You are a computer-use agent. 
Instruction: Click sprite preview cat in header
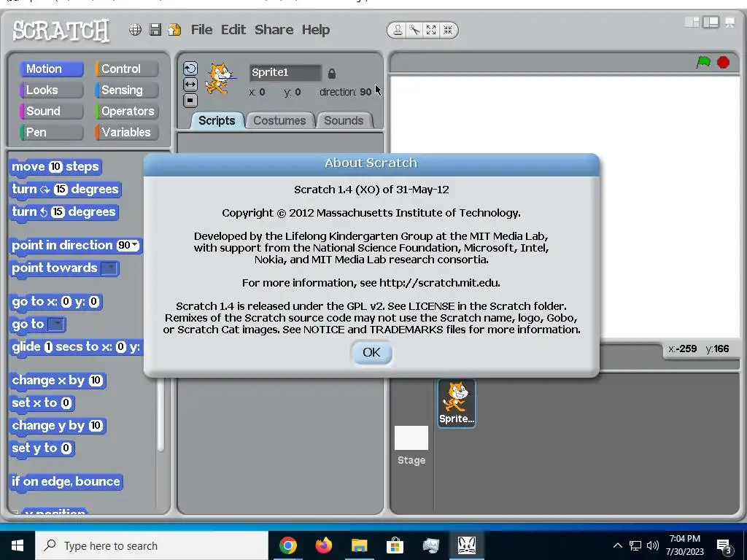pyautogui.click(x=219, y=79)
